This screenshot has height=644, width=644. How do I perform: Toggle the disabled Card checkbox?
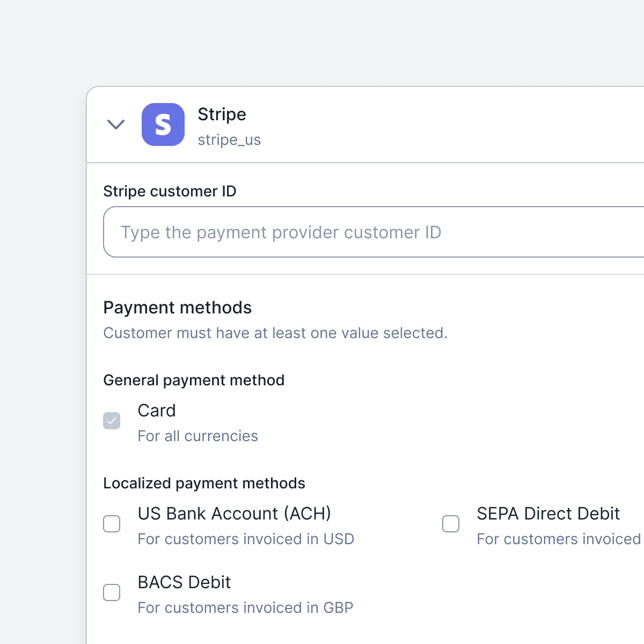(112, 421)
